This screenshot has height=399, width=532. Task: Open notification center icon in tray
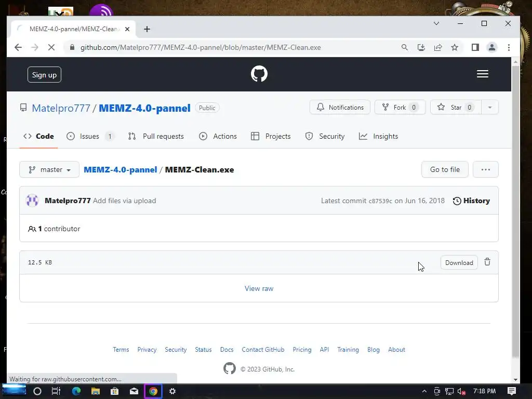pyautogui.click(x=512, y=391)
